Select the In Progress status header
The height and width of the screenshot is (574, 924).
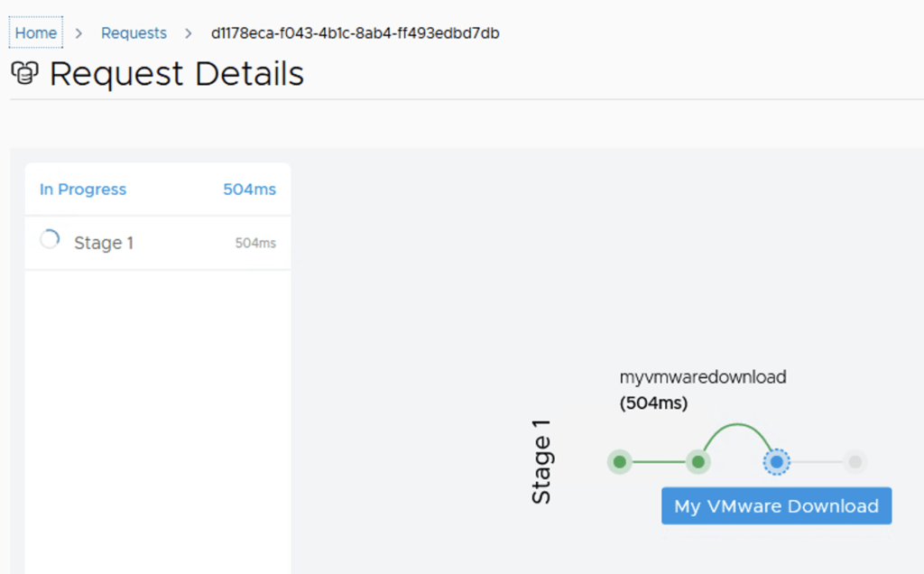click(x=83, y=190)
